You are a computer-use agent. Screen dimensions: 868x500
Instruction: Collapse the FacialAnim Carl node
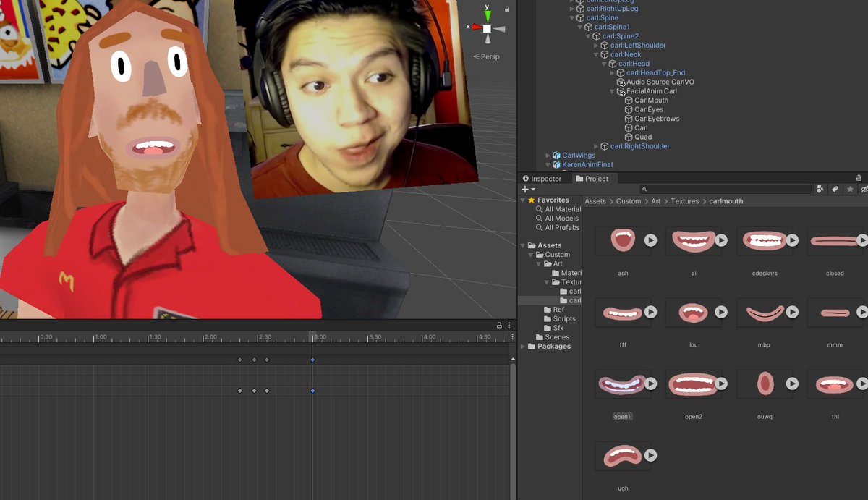point(612,91)
